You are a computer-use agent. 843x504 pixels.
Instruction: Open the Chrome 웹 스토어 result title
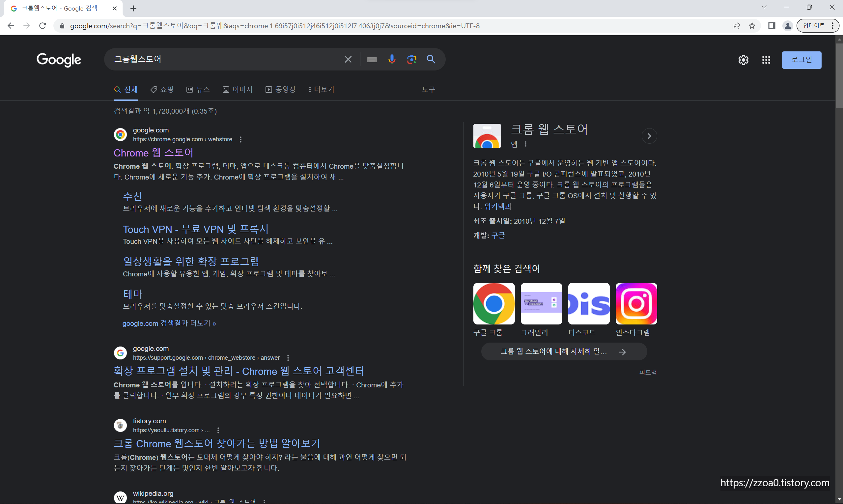[154, 153]
